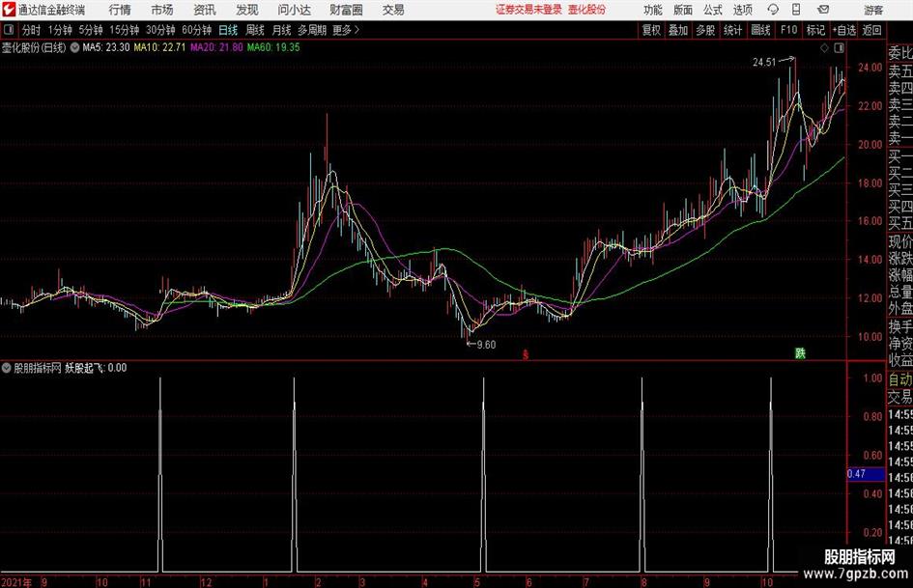Click the 2021年 date axis label
The image size is (913, 588).
point(16,582)
